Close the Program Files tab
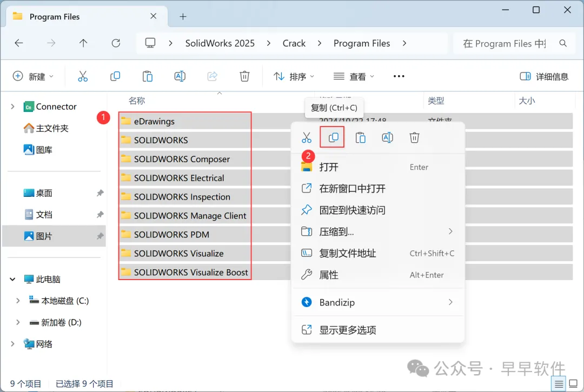The image size is (584, 392). tap(153, 16)
